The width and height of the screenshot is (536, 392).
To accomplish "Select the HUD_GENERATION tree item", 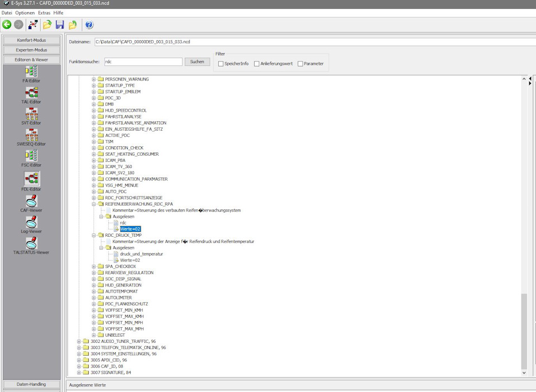I will coord(123,285).
